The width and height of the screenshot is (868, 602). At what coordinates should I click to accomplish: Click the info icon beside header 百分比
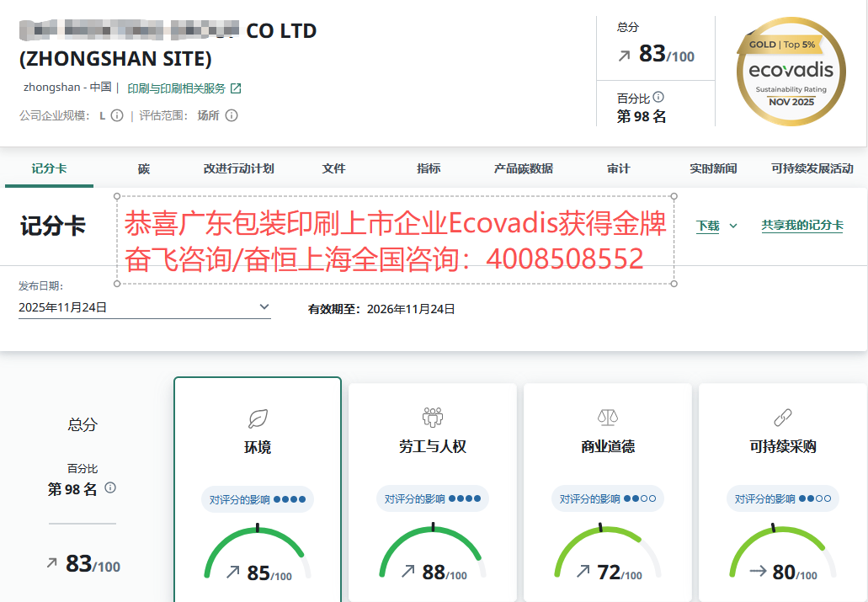point(658,97)
